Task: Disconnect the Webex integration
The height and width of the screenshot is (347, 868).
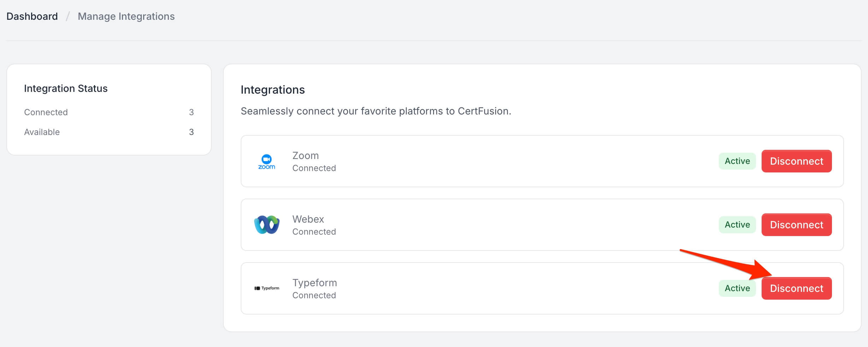Action: coord(796,225)
